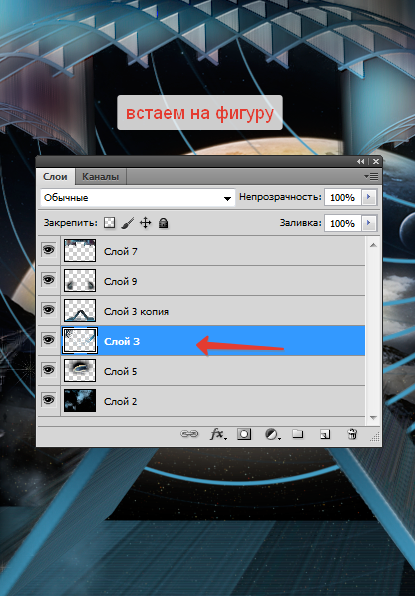
Task: Hide the Слой 2 layer
Action: (49, 400)
